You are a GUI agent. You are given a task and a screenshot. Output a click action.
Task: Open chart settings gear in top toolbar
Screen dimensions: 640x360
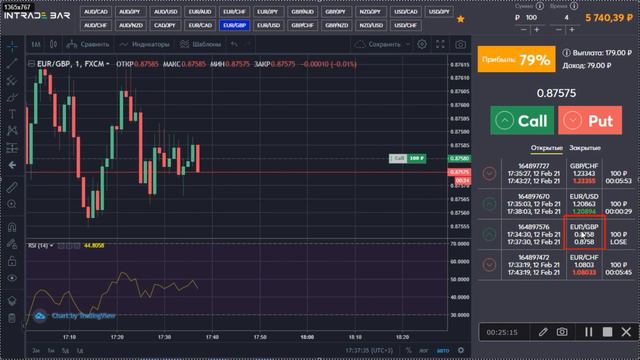[x=422, y=44]
